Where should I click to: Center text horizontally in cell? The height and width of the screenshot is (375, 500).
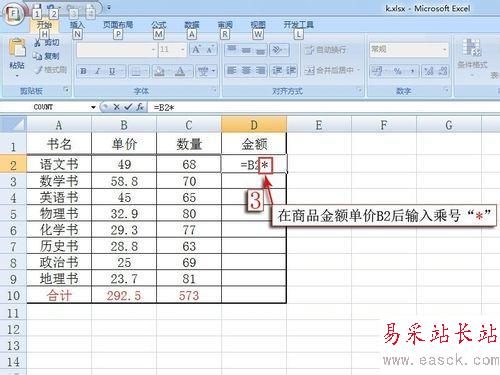(x=246, y=71)
